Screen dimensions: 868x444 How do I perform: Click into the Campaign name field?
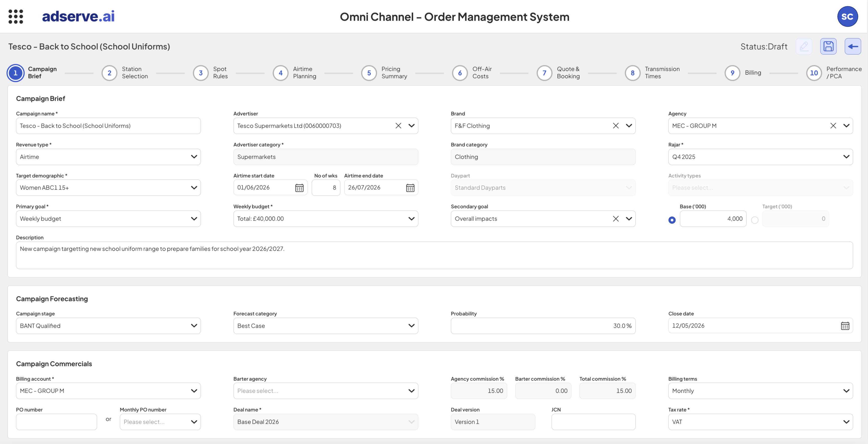click(108, 126)
